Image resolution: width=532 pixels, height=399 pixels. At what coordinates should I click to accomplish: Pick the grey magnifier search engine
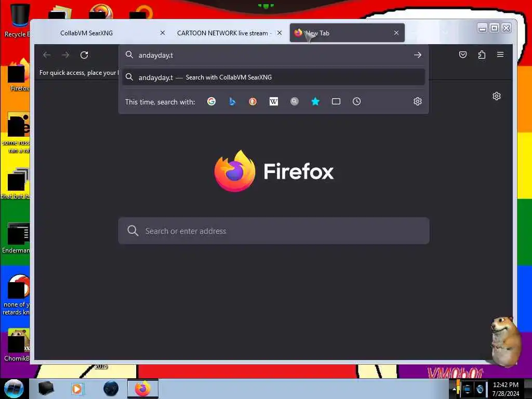pos(295,101)
